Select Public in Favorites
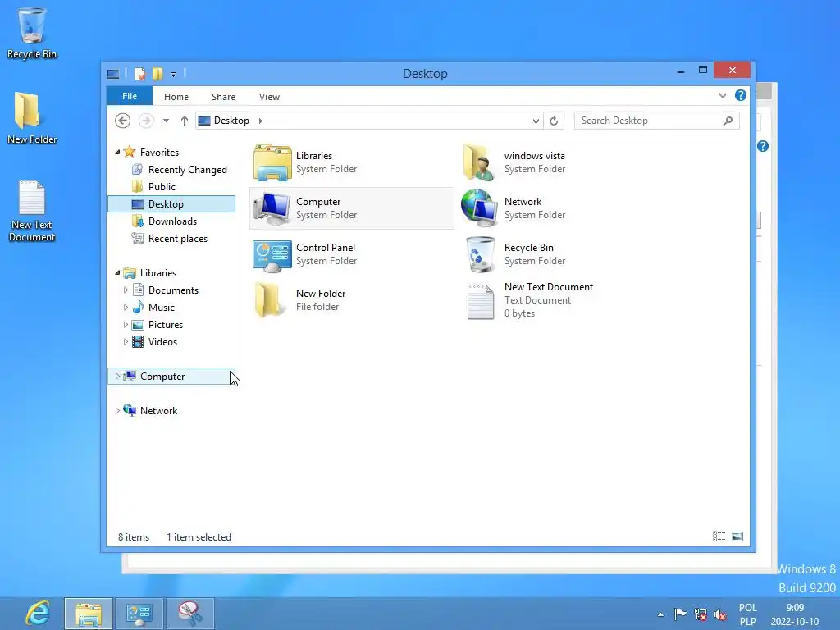This screenshot has width=840, height=630. click(x=153, y=186)
